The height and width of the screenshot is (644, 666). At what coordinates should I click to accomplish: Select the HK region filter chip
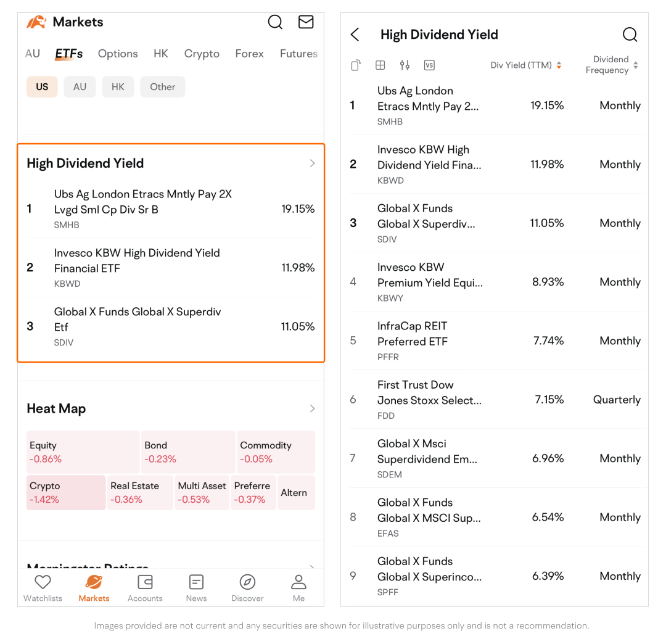click(x=118, y=87)
